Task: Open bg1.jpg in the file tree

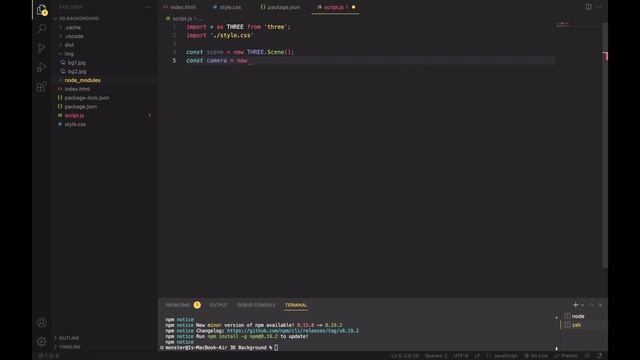Action: click(76, 63)
